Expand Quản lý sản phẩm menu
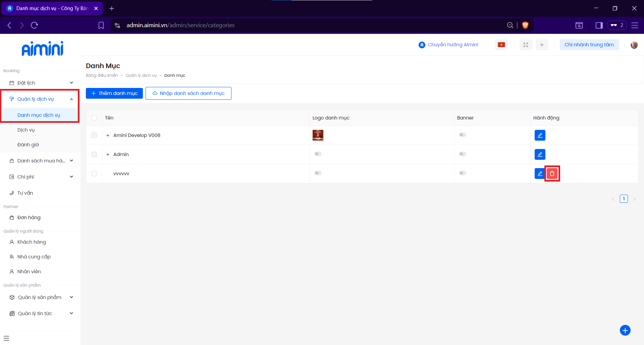This screenshot has height=345, width=644. tap(40, 297)
